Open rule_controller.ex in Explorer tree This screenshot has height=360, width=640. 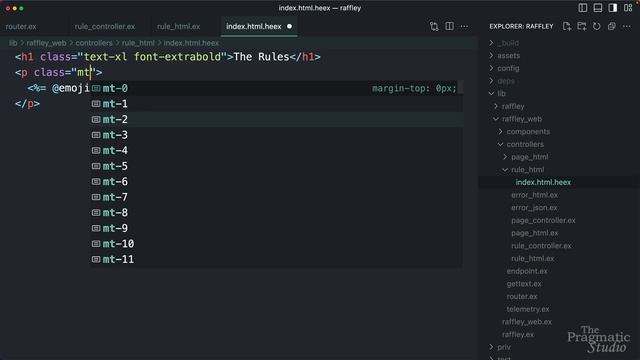click(541, 246)
